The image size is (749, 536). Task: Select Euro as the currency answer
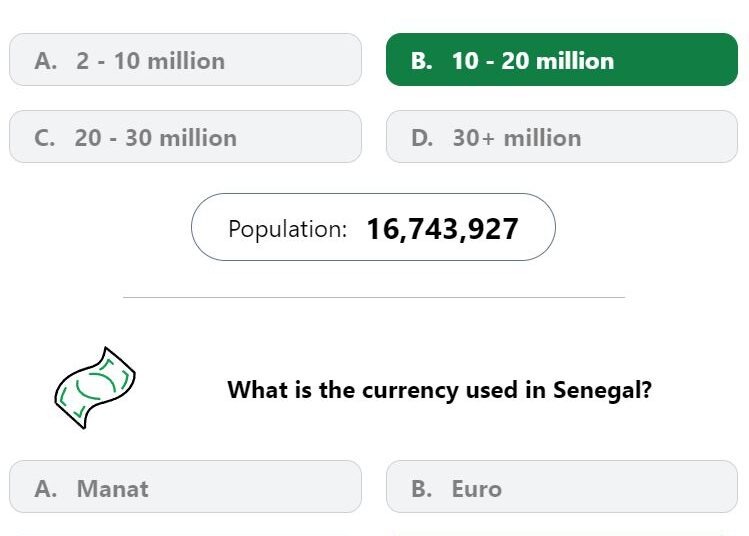pos(562,487)
